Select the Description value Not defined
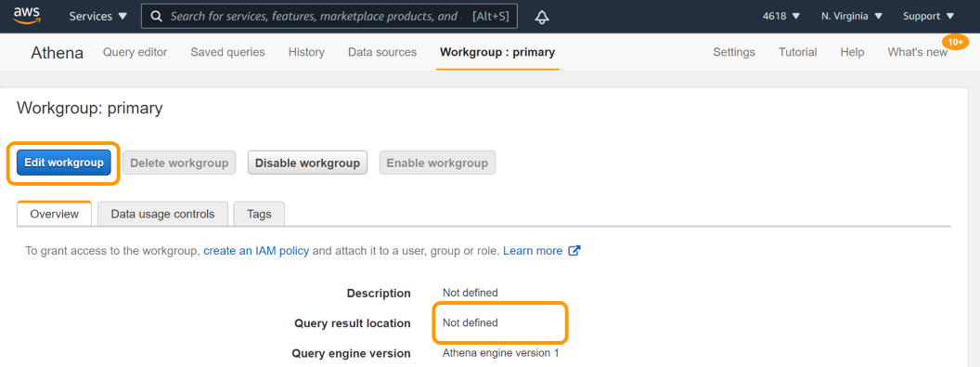The width and height of the screenshot is (980, 367). pyautogui.click(x=470, y=292)
